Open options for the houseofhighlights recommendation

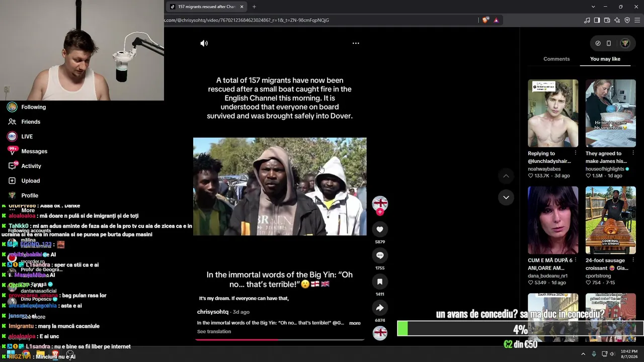[x=633, y=153]
